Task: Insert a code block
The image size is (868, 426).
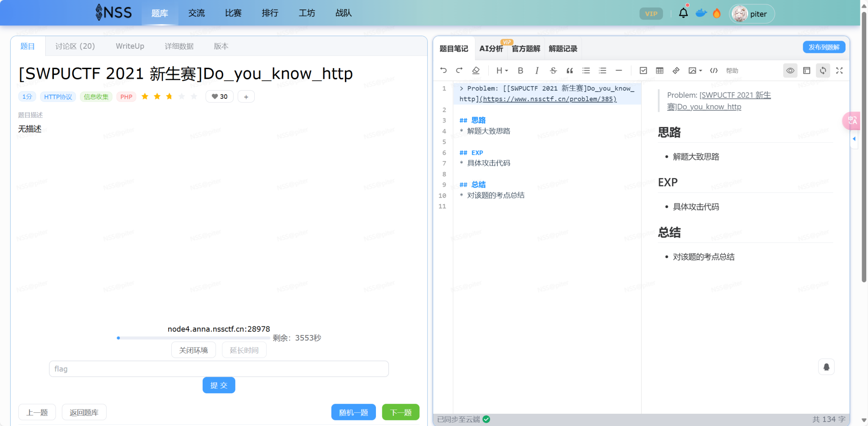Action: [x=714, y=70]
